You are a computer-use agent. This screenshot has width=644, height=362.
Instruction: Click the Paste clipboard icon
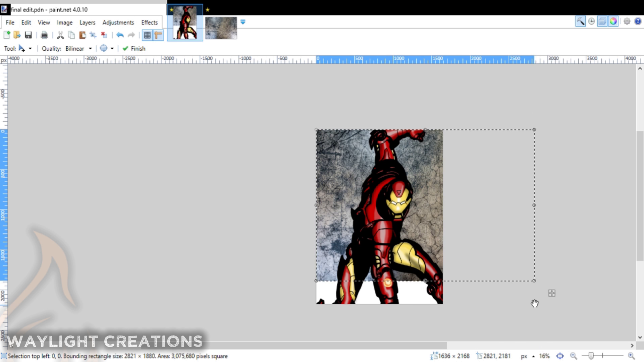pyautogui.click(x=82, y=35)
